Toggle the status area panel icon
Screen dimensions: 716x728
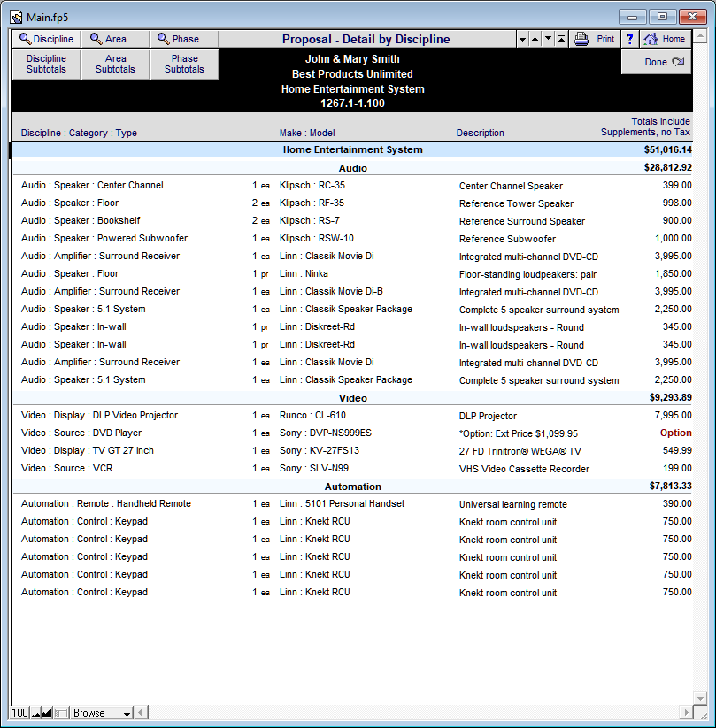[61, 713]
